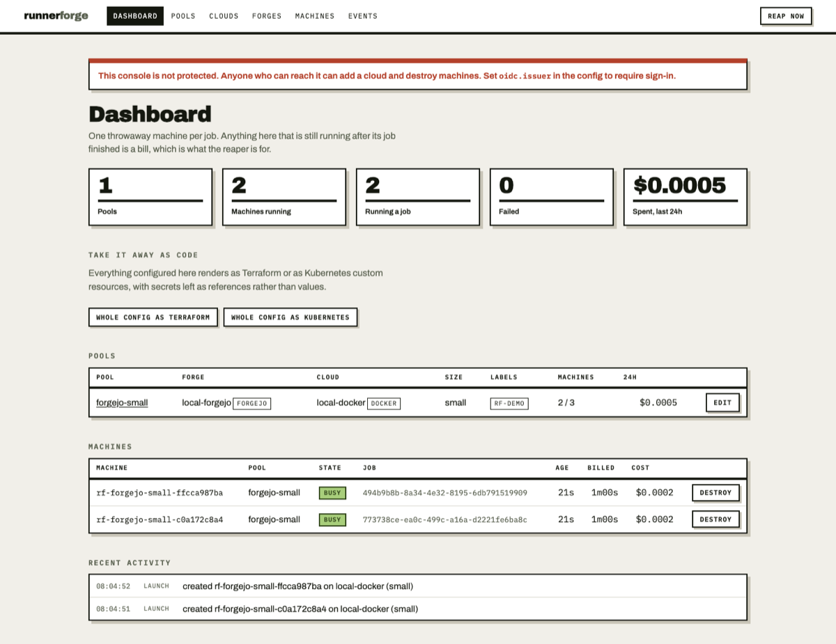Screen dimensions: 836x644
Task: Select job ID 773738ce-ea0c-499c-a16a-d2221fe6ba8c
Action: click(445, 519)
